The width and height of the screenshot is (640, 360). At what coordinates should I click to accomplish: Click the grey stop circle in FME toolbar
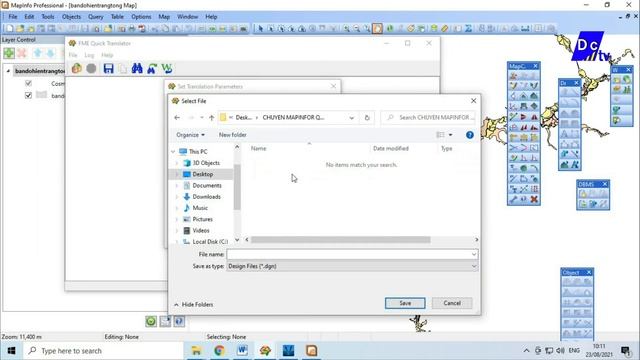(91, 68)
